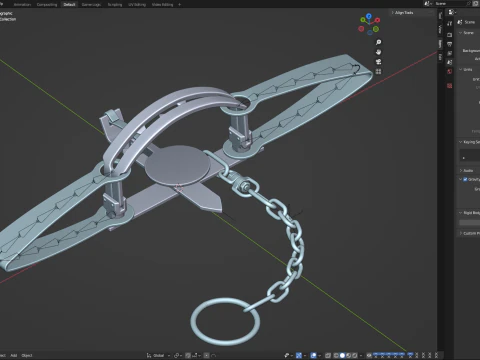The image size is (480, 360).
Task: Select wireframe viewport shading
Action: pyautogui.click(x=336, y=355)
